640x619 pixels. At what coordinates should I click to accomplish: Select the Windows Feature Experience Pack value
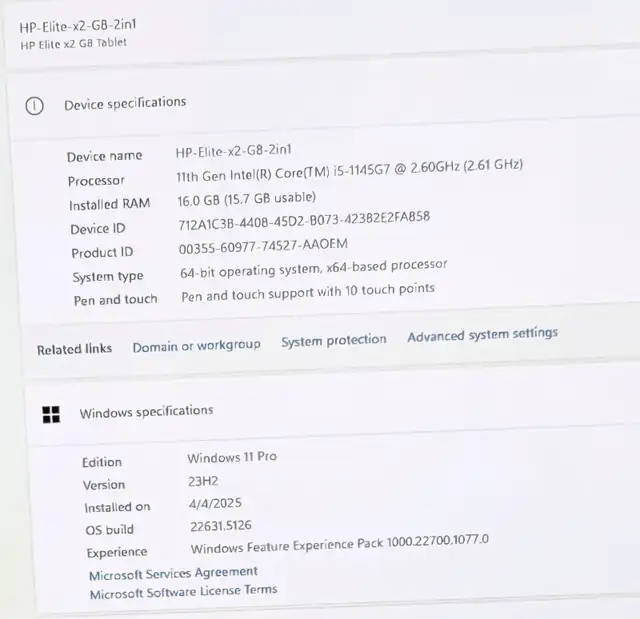(340, 544)
